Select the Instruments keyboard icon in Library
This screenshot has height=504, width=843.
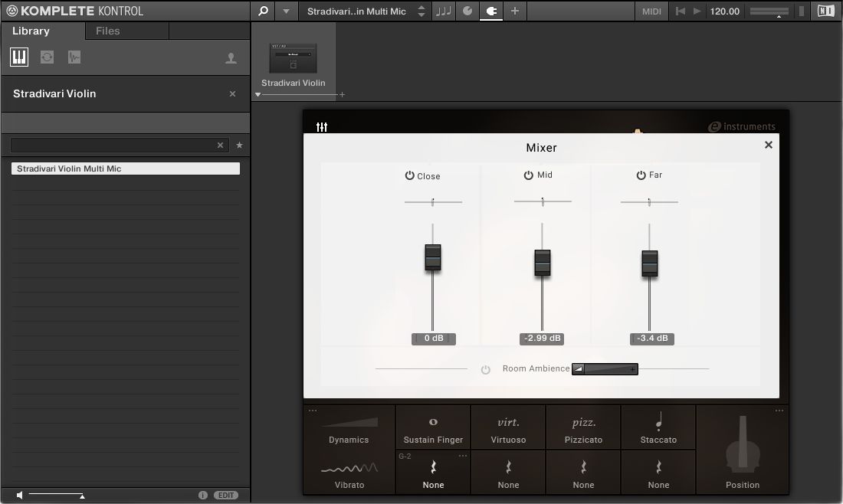coord(18,57)
